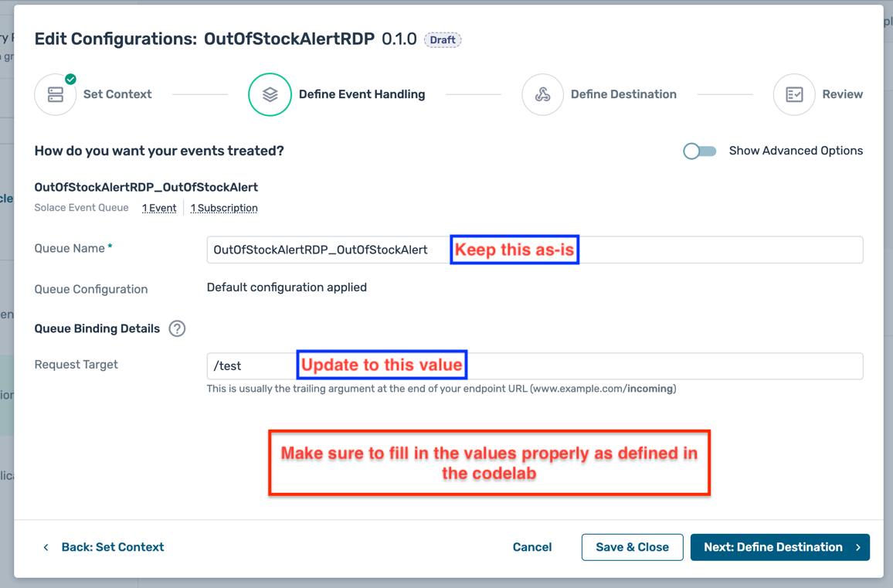Click the Queue Binding Details help icon

[177, 328]
